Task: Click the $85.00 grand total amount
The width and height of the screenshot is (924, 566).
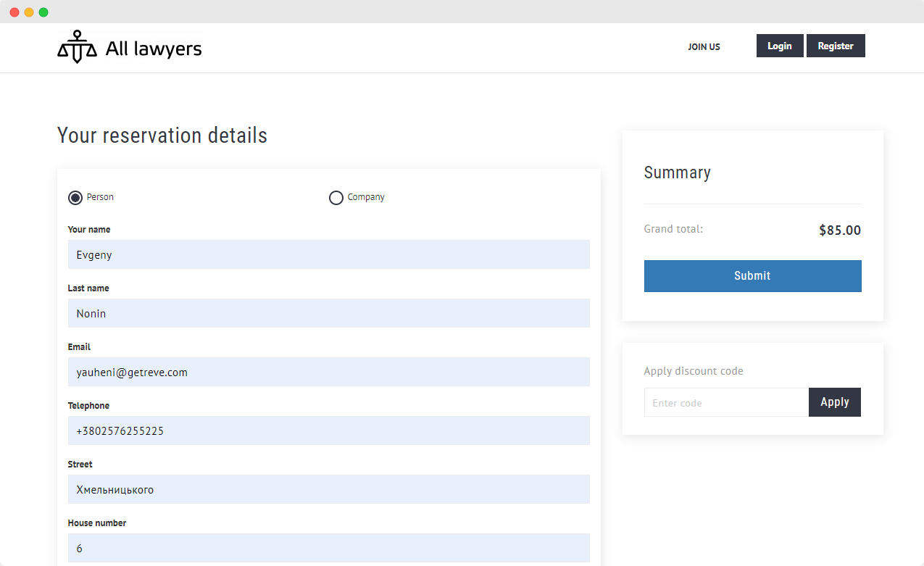Action: coord(840,230)
